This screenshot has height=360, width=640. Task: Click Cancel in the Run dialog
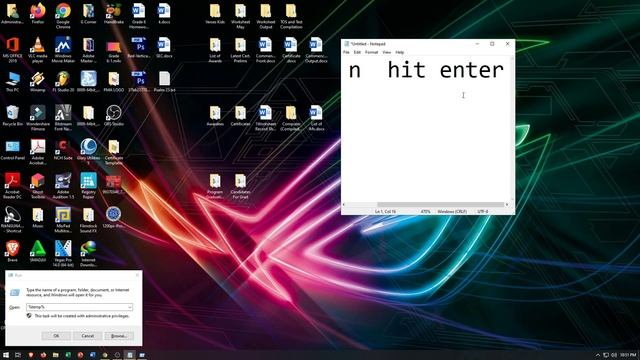tap(87, 336)
